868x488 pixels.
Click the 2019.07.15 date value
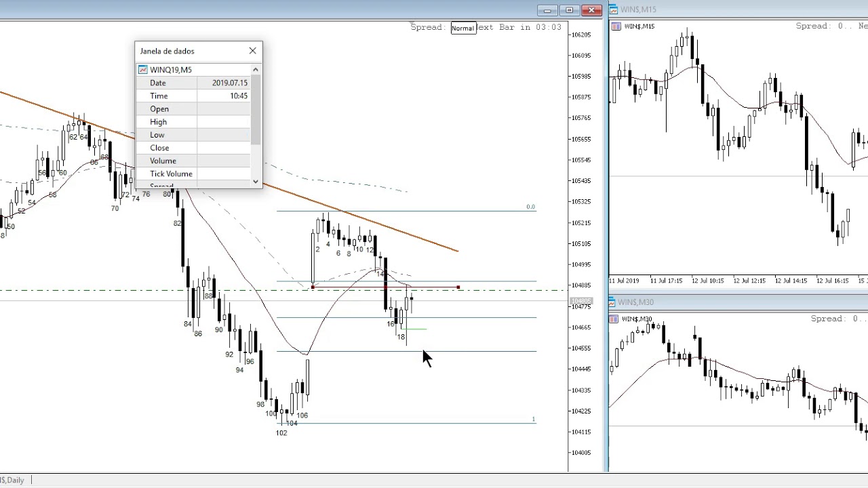pyautogui.click(x=230, y=83)
